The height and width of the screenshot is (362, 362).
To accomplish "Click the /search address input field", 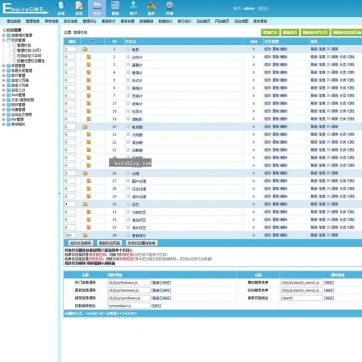I will tap(302, 298).
